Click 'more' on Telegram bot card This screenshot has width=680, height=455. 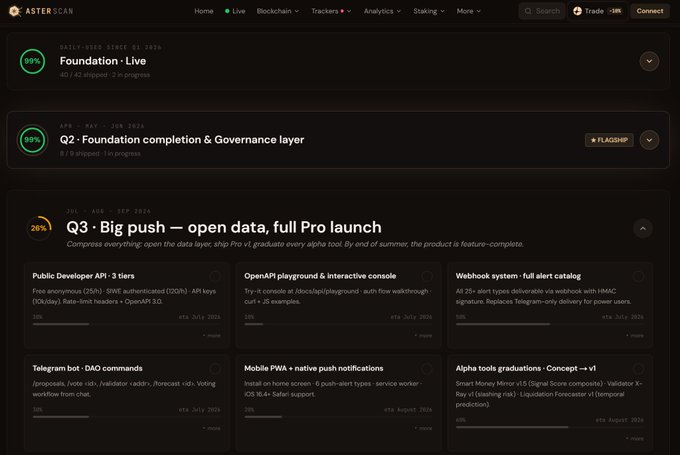coord(212,429)
